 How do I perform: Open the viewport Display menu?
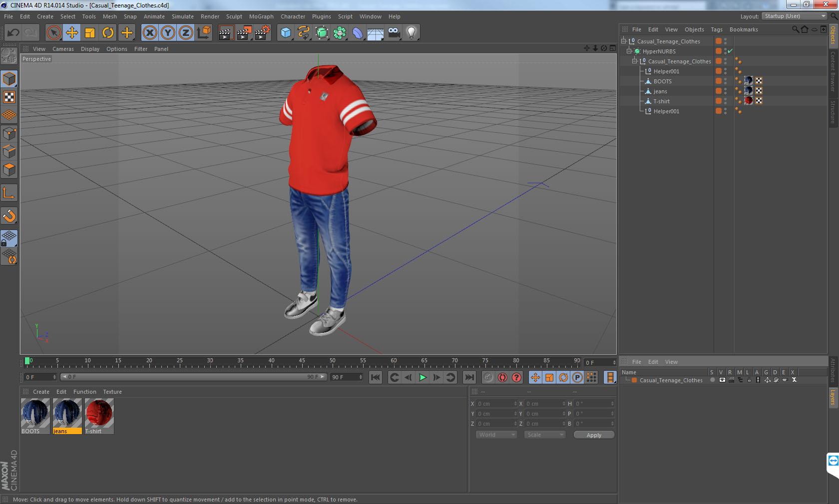point(90,49)
